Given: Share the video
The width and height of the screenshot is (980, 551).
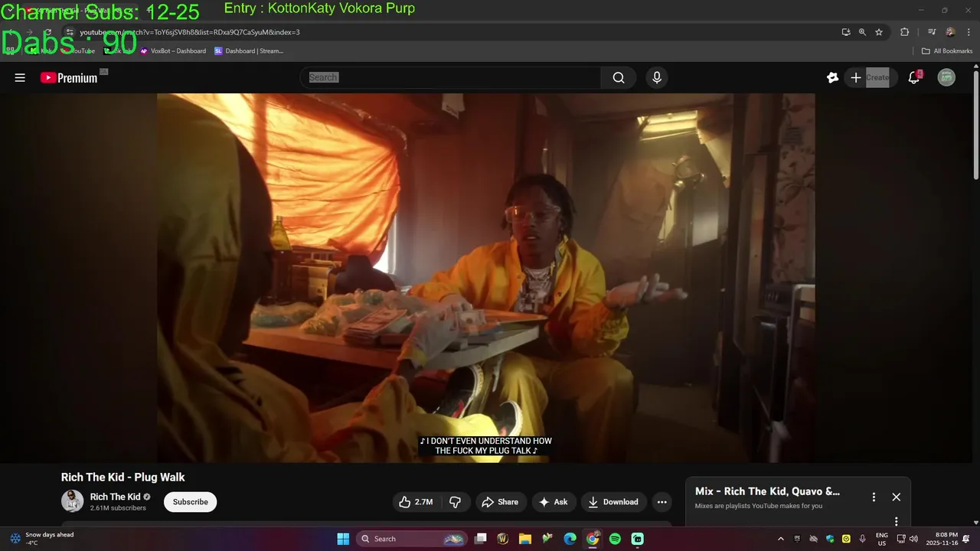Looking at the screenshot, I should (x=499, y=502).
